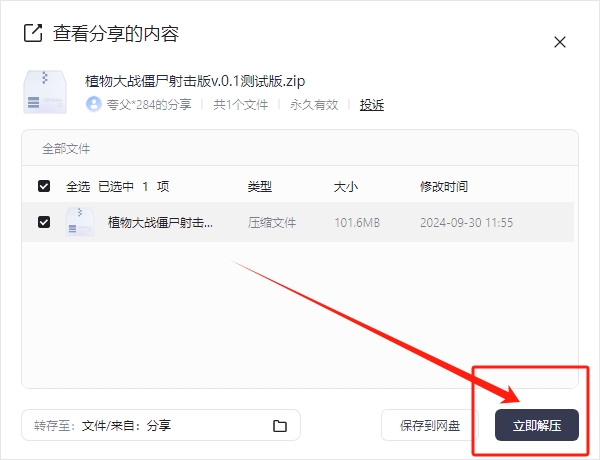
Task: Click the sharer avatar icon next to 夸父*284
Action: (x=94, y=104)
